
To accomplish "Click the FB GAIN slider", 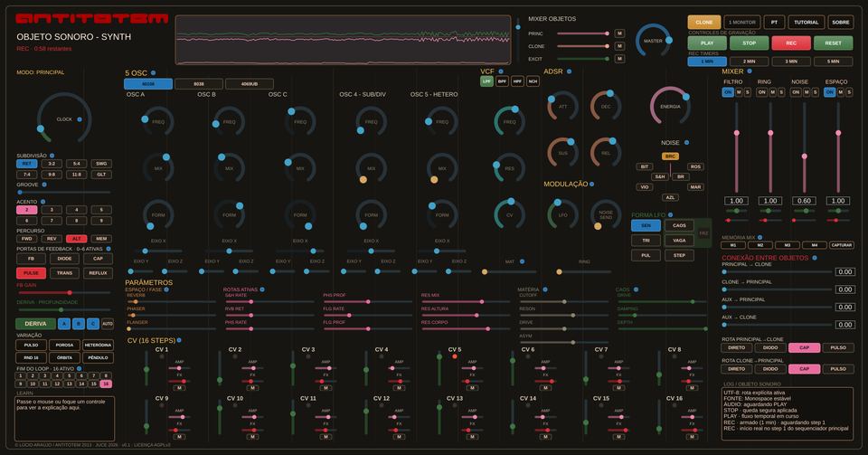I will pos(64,292).
